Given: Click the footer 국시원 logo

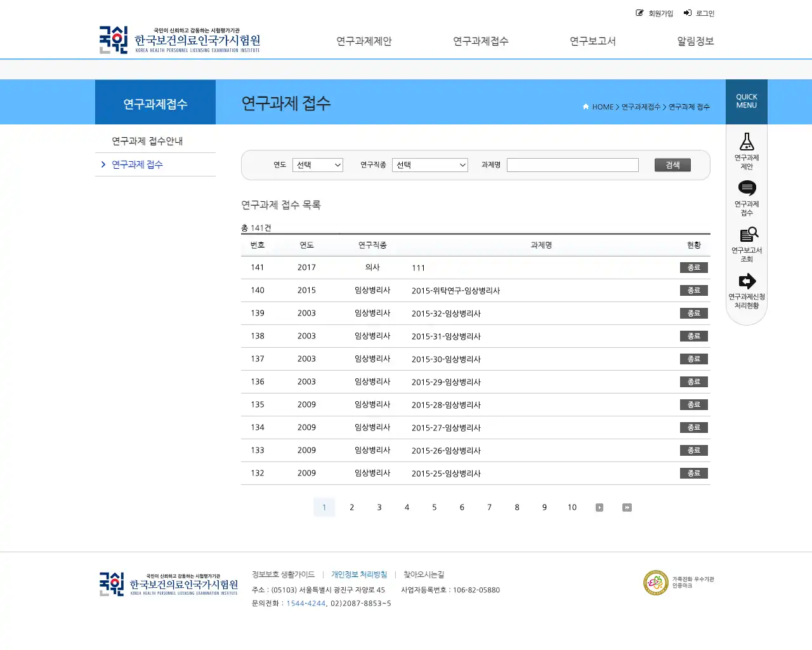Looking at the screenshot, I should pos(168,584).
